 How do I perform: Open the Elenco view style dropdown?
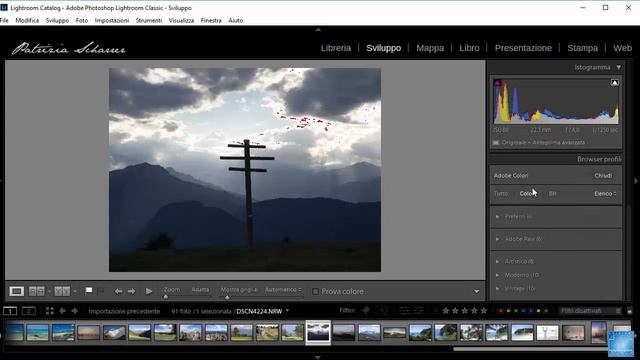point(605,193)
